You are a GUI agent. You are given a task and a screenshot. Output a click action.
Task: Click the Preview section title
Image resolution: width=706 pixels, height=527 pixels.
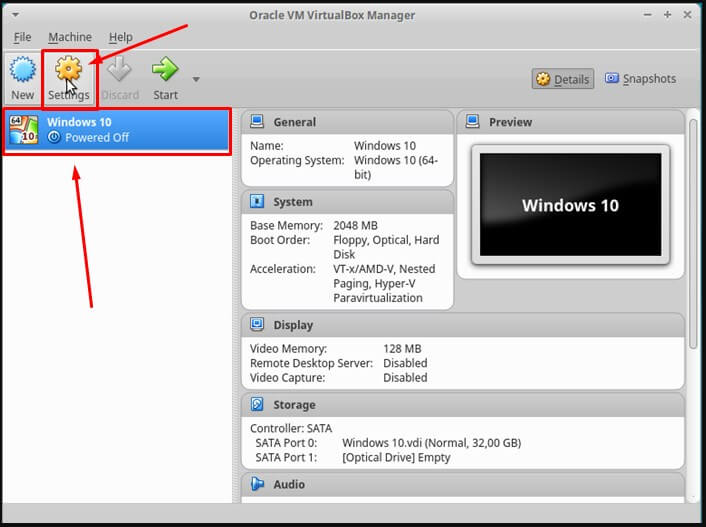[511, 122]
